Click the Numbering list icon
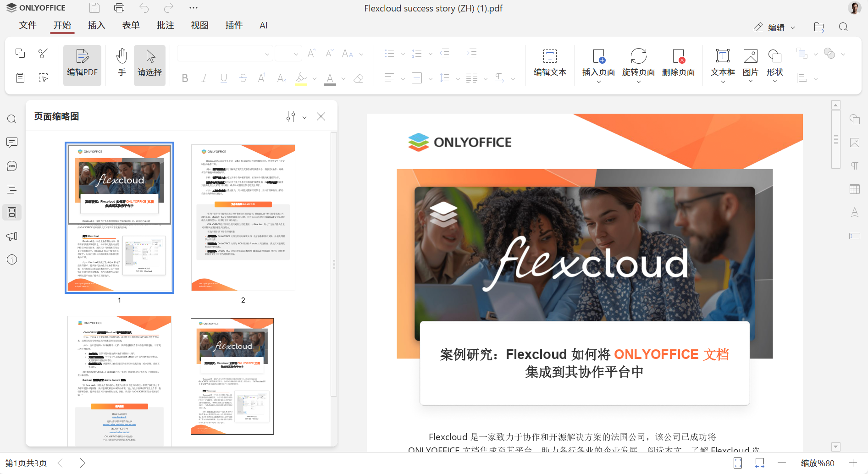 (417, 54)
